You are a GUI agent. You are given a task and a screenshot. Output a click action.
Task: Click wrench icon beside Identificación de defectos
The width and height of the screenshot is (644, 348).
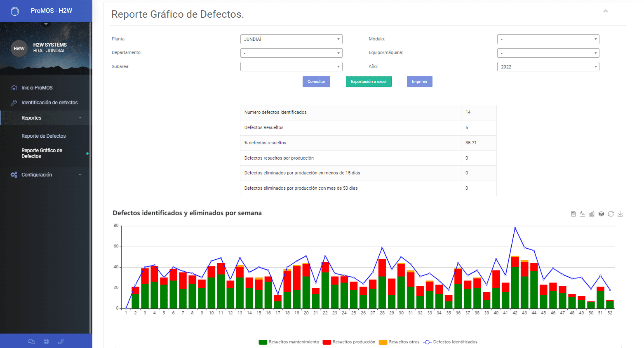[14, 103]
